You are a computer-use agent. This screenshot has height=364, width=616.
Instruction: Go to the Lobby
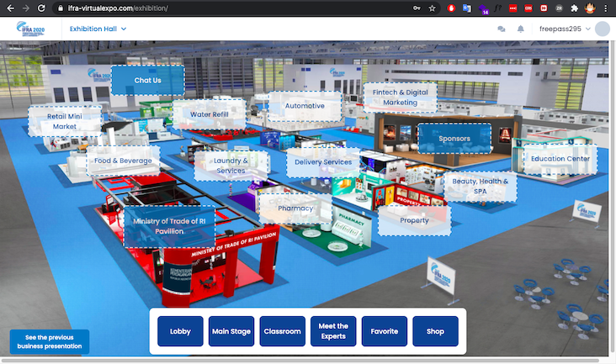pos(180,331)
